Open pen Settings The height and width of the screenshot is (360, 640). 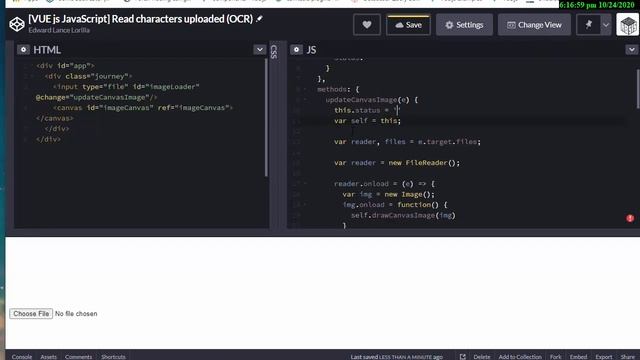click(464, 25)
